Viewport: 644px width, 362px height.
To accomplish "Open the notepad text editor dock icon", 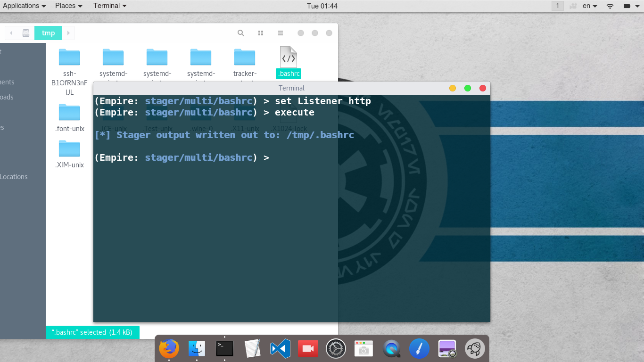I will [x=252, y=349].
